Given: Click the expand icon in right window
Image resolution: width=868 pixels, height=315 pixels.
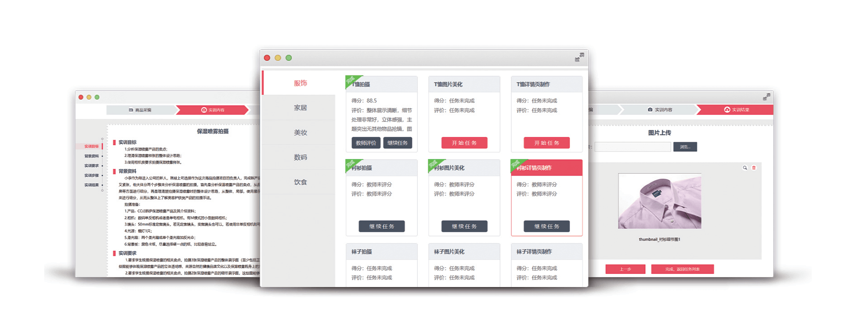Looking at the screenshot, I should (x=766, y=97).
